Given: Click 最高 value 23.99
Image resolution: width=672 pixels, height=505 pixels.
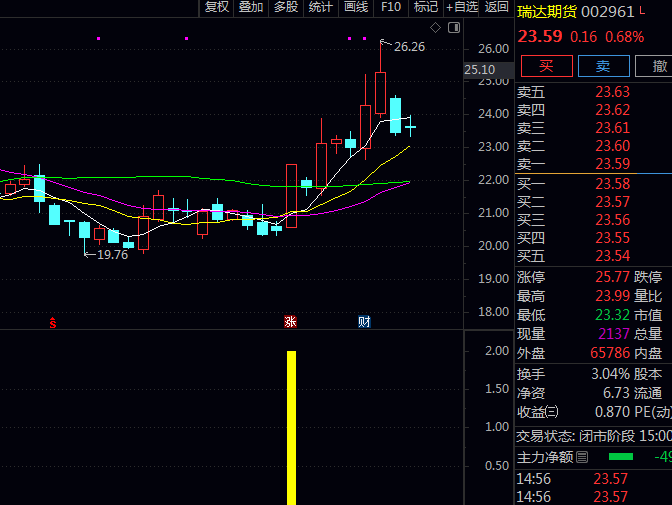Looking at the screenshot, I should coord(612,296).
